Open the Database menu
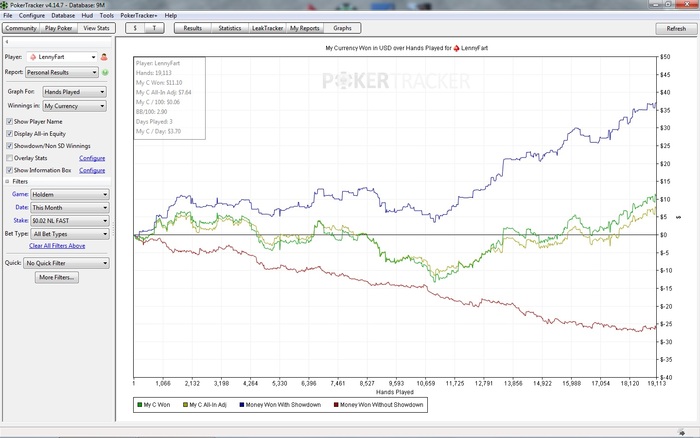The width and height of the screenshot is (700, 438). click(x=63, y=15)
